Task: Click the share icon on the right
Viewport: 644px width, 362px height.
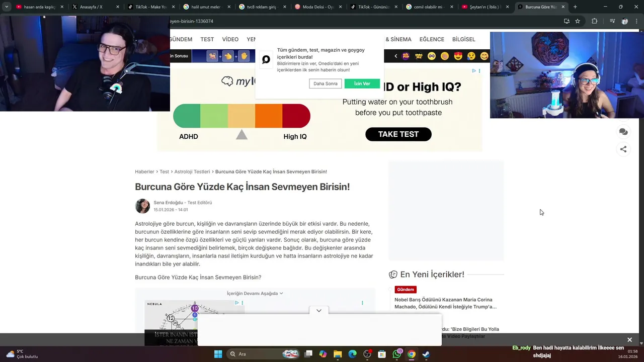Action: point(623,149)
